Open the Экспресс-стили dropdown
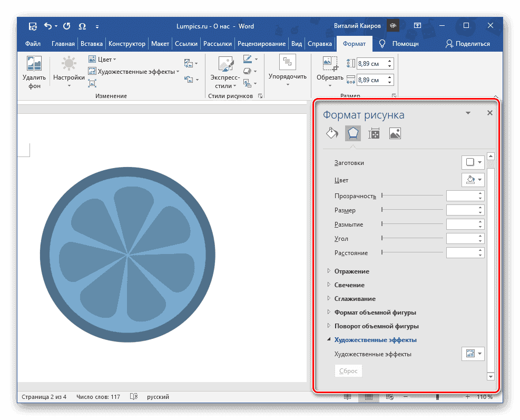 pyautogui.click(x=225, y=74)
